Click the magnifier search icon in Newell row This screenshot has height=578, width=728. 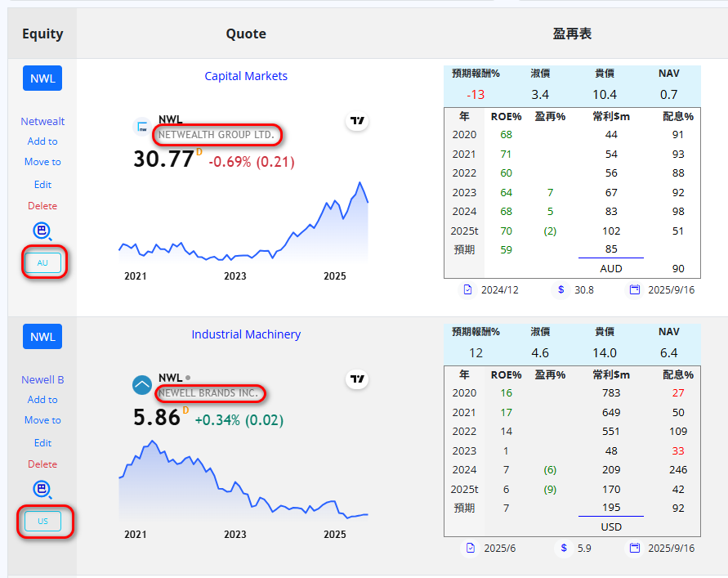[x=42, y=489]
